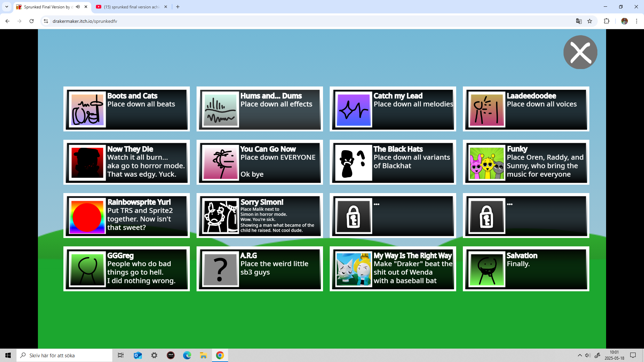Image resolution: width=644 pixels, height=362 pixels.
Task: Click the Laadeedoodee singing figure icon
Action: click(x=487, y=109)
